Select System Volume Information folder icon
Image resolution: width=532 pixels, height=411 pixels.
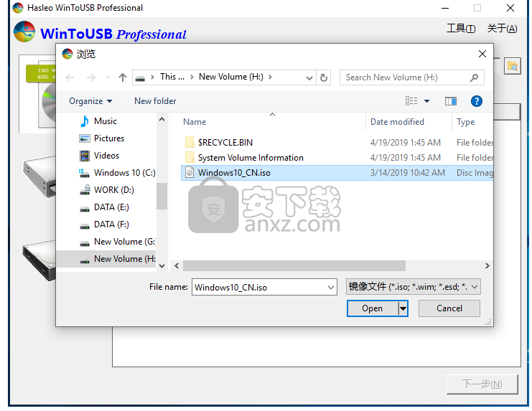click(x=190, y=158)
